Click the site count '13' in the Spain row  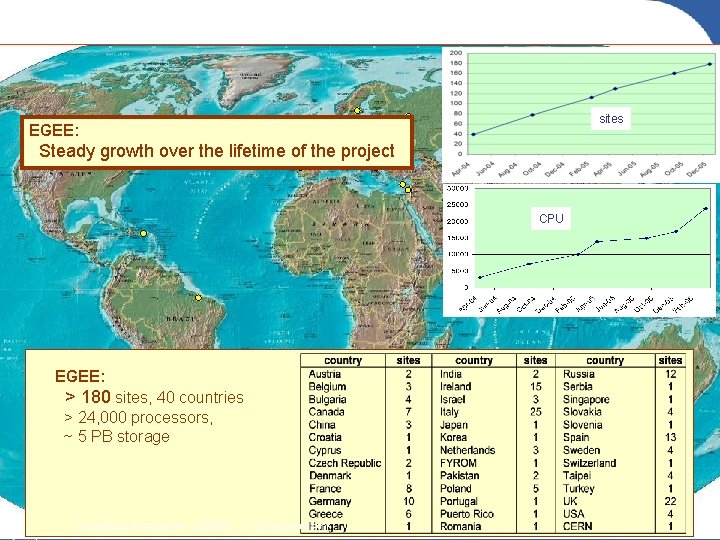click(x=670, y=437)
